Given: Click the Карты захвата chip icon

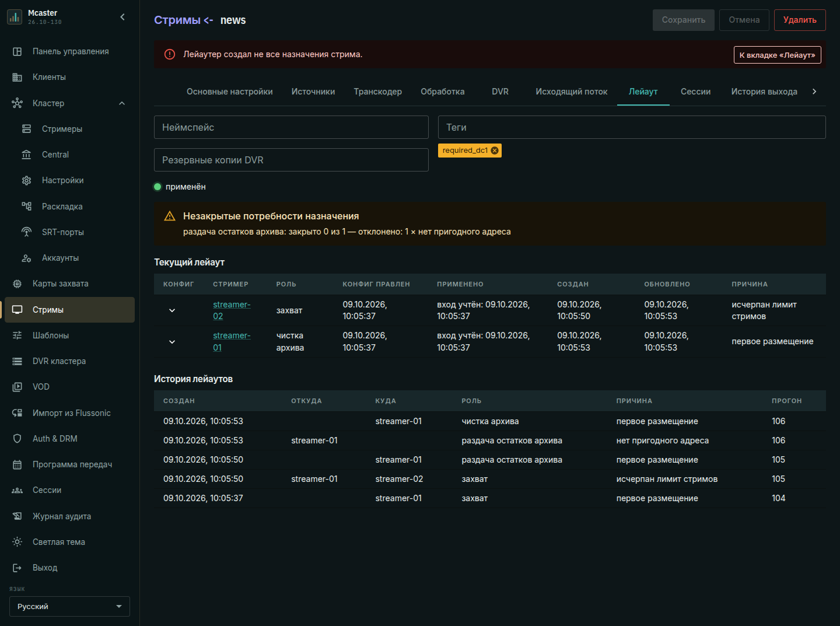Looking at the screenshot, I should pos(17,284).
